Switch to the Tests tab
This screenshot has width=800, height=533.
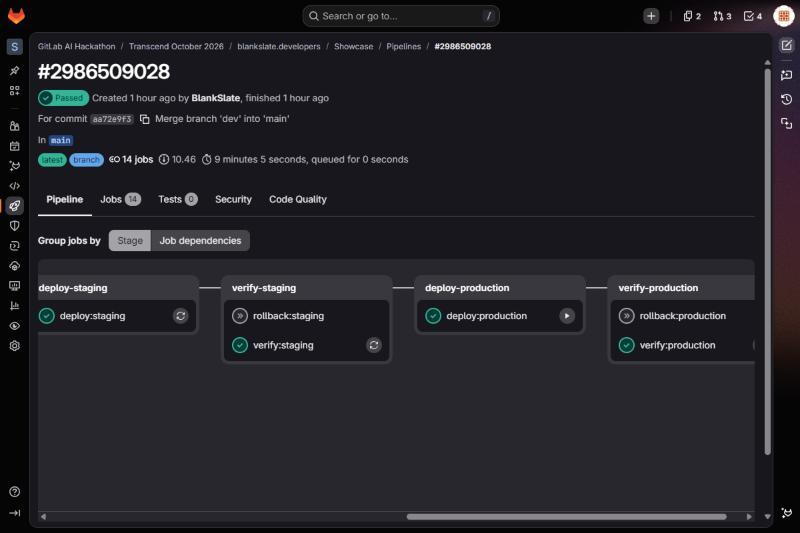178,199
